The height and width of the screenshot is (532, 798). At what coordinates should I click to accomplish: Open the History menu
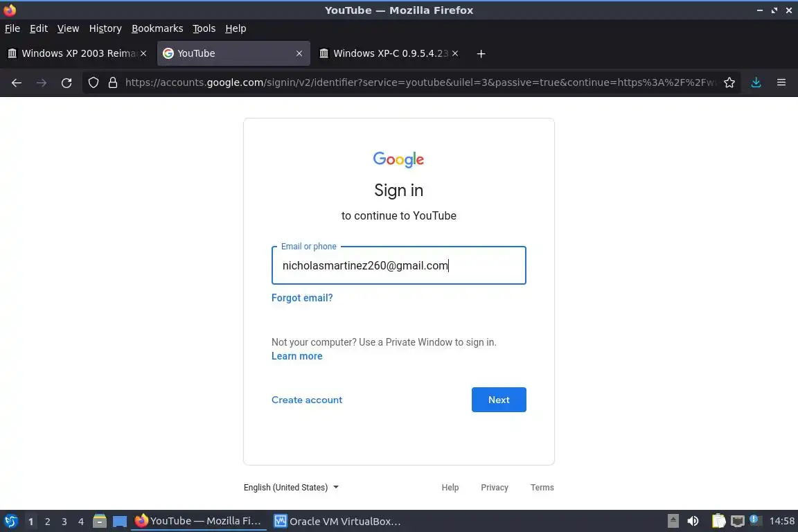(x=105, y=28)
